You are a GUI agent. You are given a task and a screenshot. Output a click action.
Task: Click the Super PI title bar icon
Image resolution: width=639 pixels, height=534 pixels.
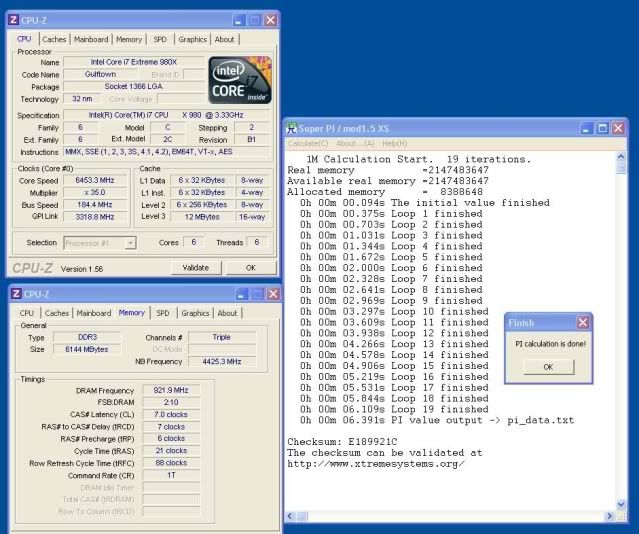[x=292, y=128]
